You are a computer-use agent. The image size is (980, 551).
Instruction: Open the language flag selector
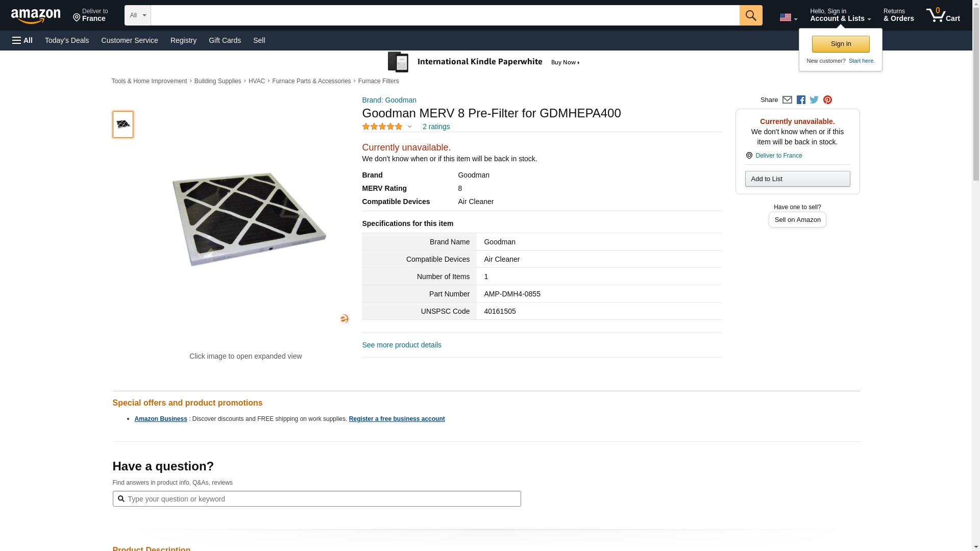point(788,18)
